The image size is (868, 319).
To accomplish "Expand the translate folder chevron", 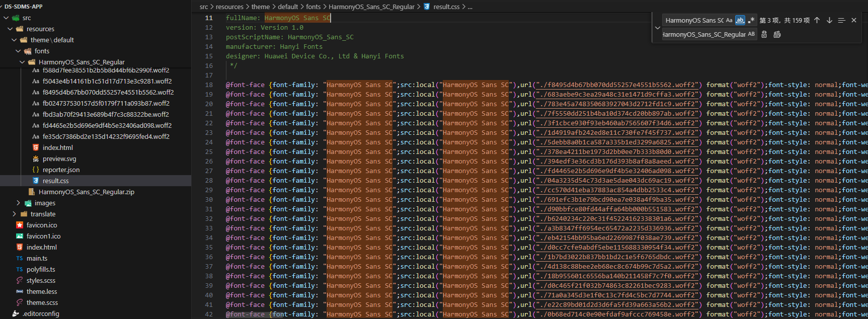I will tap(14, 214).
